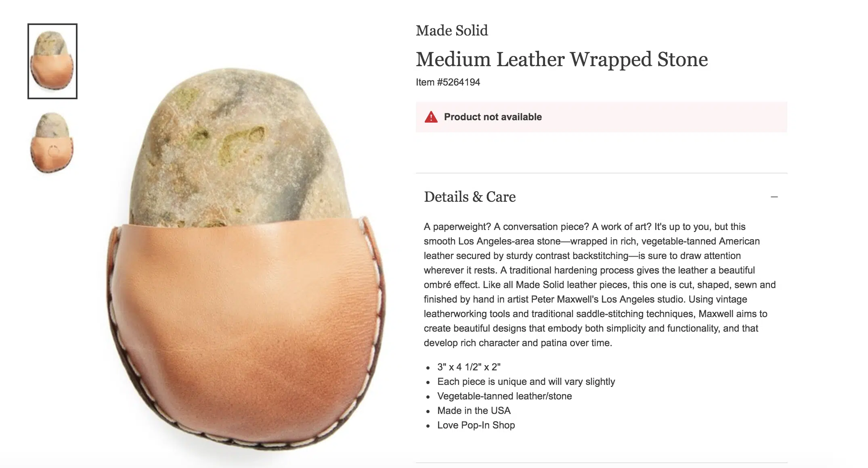Click the Medium Leather Wrapped Stone title
868x468 pixels.
tap(562, 60)
